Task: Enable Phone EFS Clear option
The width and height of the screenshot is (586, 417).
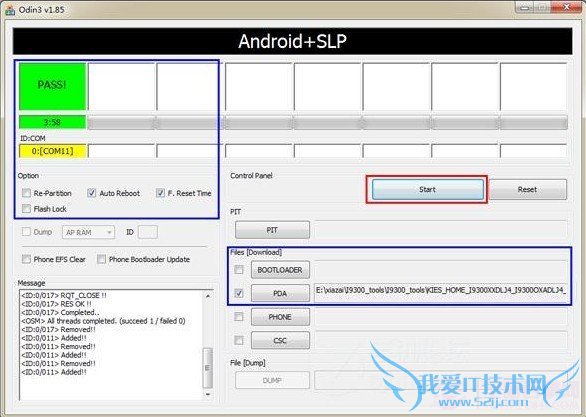Action: coord(26,259)
